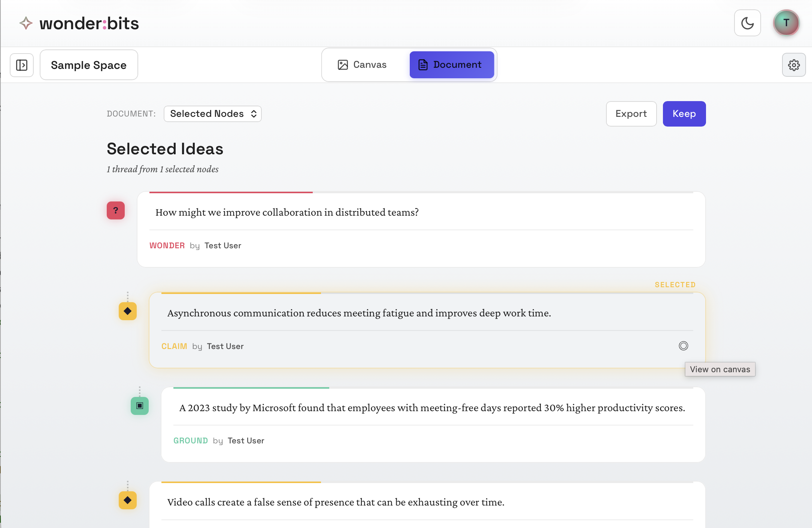Click the Export button

[631, 114]
